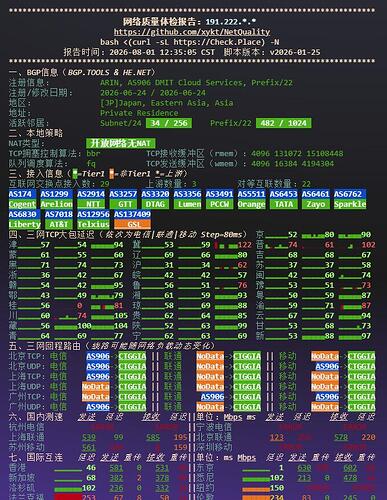Click the 北京联通 receive speed 578

(341, 437)
